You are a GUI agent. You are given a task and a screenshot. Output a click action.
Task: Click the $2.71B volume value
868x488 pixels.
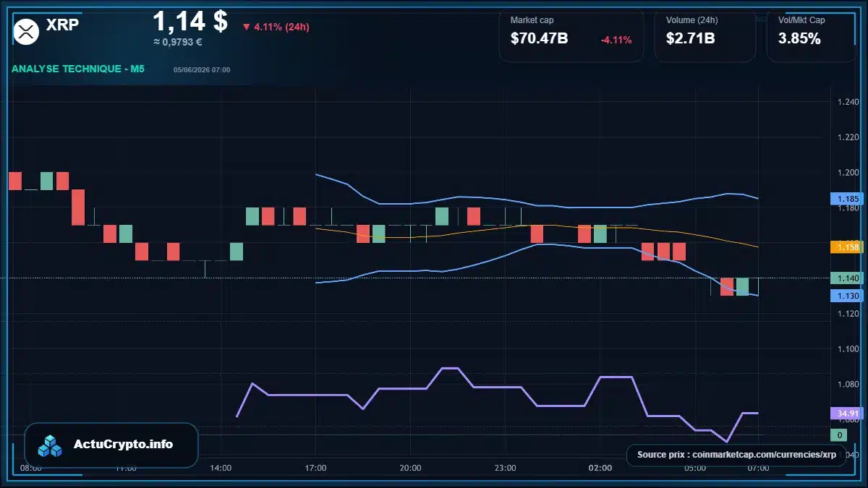[x=690, y=39]
